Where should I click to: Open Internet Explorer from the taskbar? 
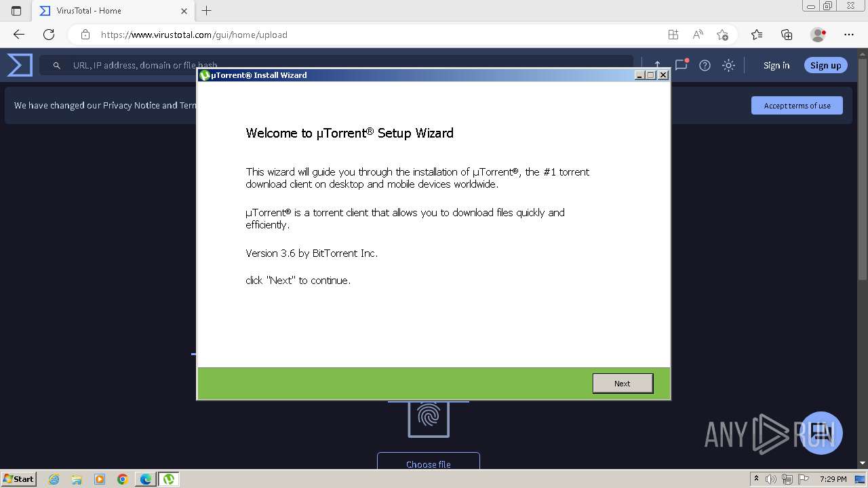tap(54, 479)
